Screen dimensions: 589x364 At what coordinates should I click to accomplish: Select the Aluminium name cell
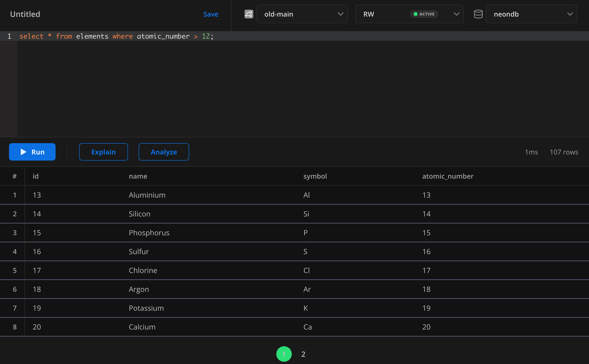coord(147,195)
